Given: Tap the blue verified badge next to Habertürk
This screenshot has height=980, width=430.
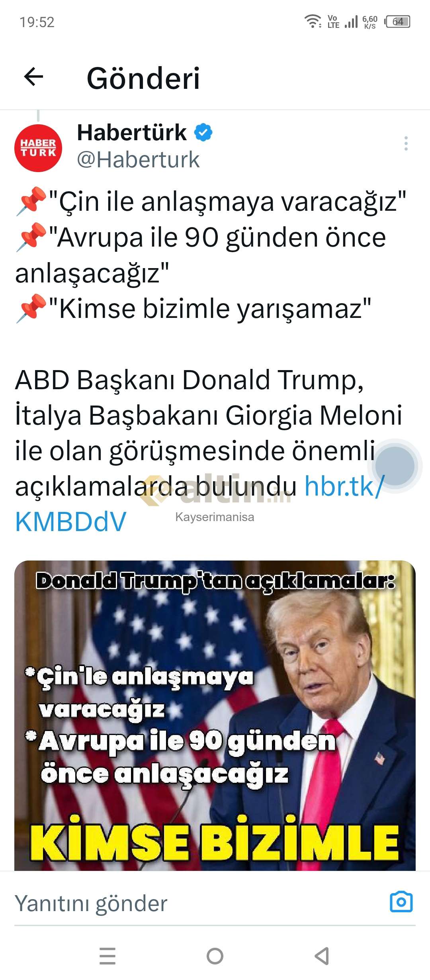Looking at the screenshot, I should 203,133.
